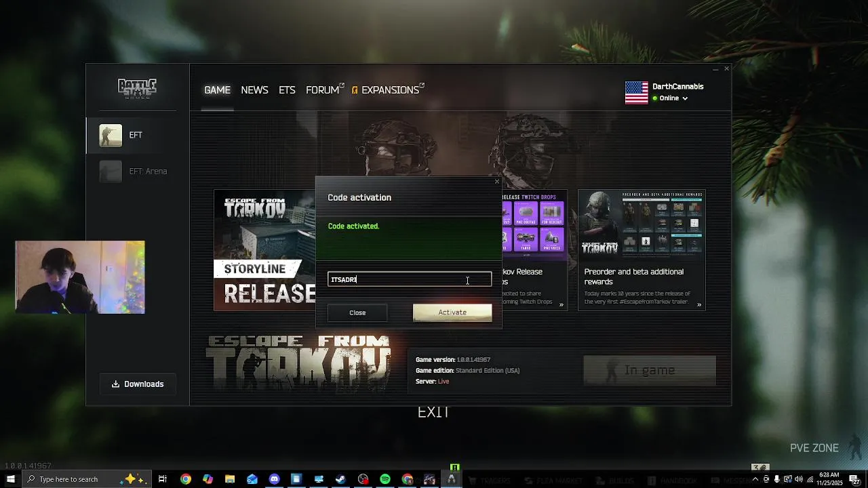Open Microsoft Copilot from taskbar

(x=208, y=479)
